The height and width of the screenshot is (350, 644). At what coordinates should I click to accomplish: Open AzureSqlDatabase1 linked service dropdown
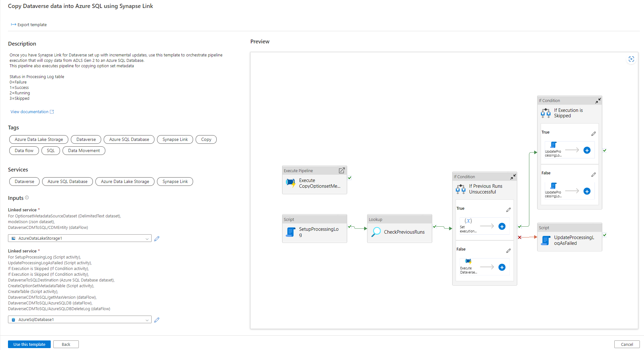[80, 319]
